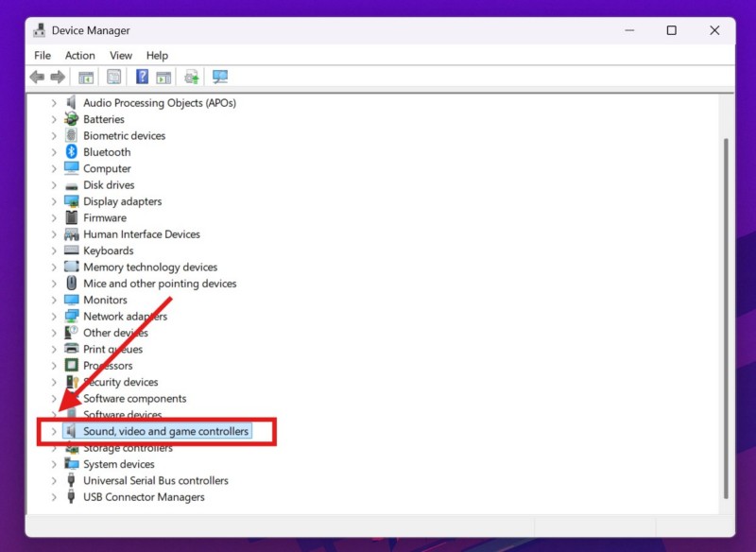Open the File menu

43,56
